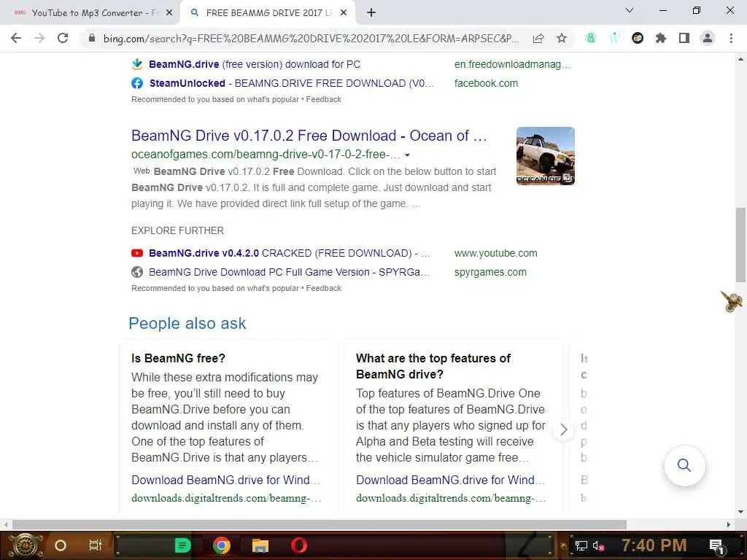Click the horizontal scrollbar thumb
This screenshot has height=560, width=747.
[320, 524]
